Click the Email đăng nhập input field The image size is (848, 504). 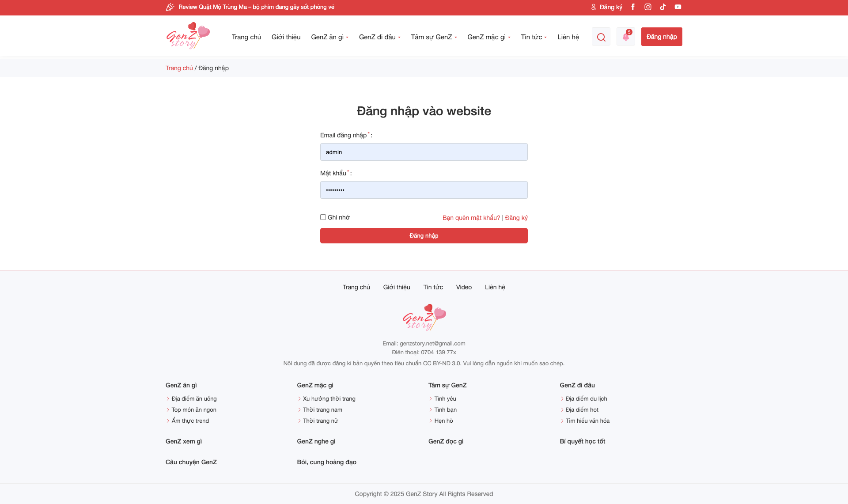[x=424, y=152]
